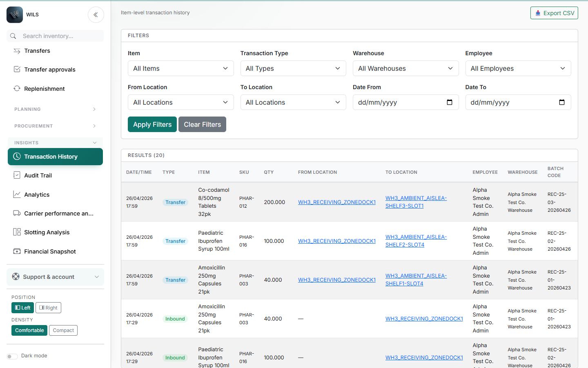588x368 pixels.
Task: Expand the Planning section
Action: click(x=55, y=109)
